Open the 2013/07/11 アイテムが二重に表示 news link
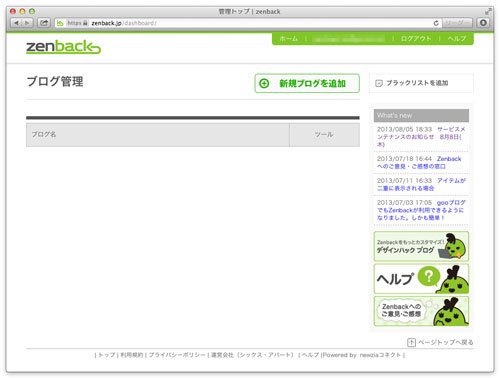The image size is (500, 378). pyautogui.click(x=421, y=184)
